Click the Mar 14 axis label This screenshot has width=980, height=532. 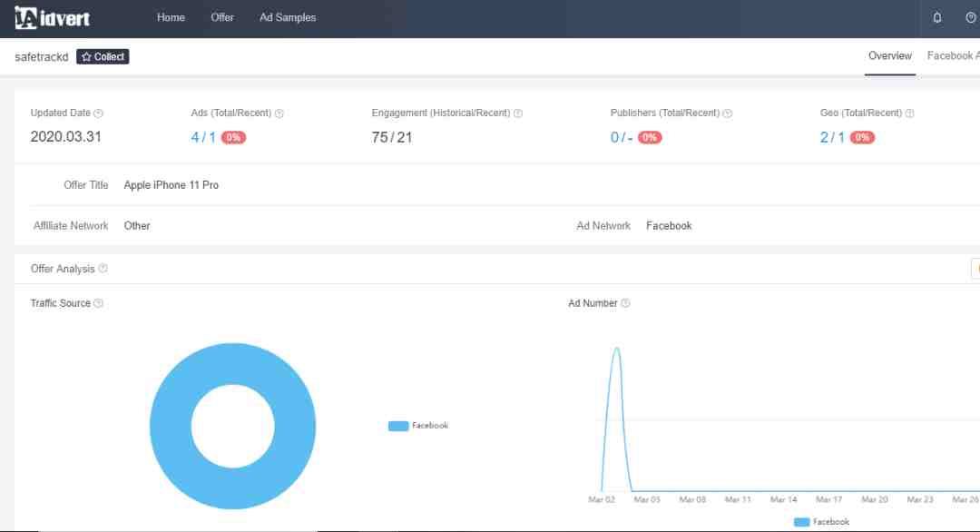(x=784, y=499)
